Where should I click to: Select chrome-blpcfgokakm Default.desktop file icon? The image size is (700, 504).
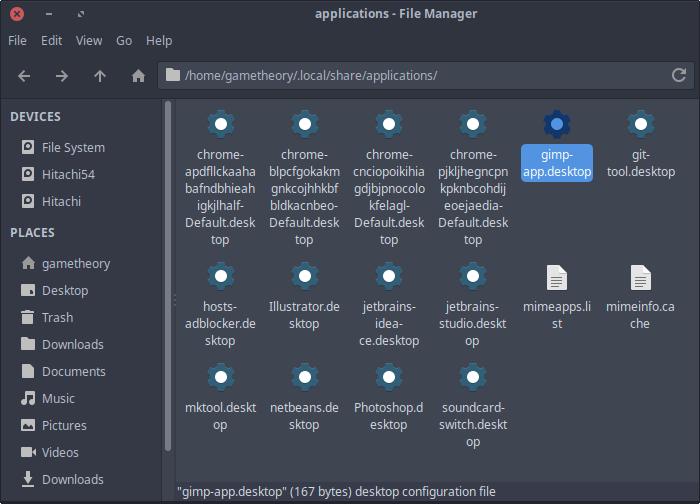(x=304, y=124)
